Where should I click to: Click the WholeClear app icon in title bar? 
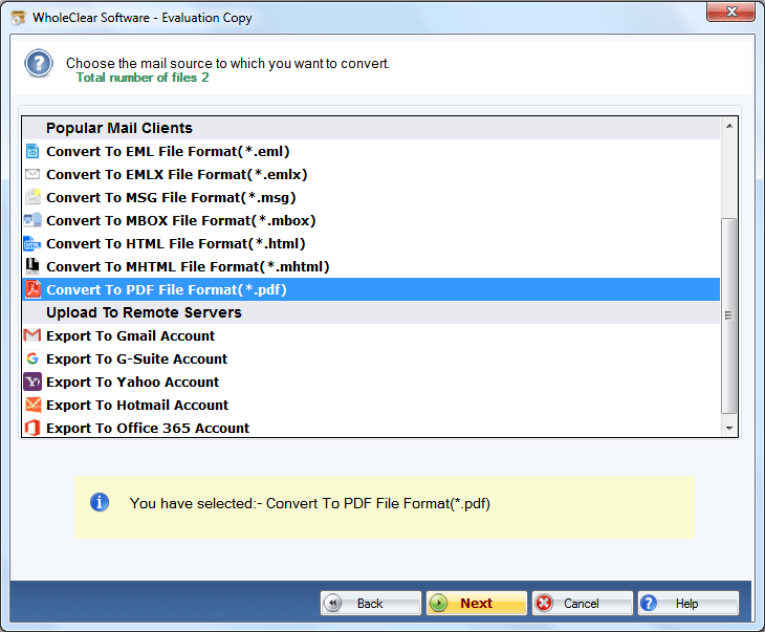[x=19, y=18]
